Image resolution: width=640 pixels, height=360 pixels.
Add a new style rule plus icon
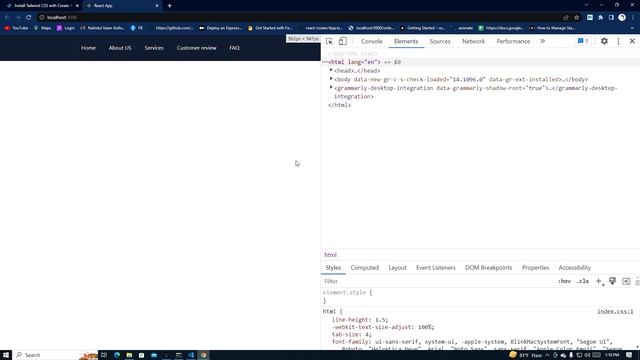(598, 281)
